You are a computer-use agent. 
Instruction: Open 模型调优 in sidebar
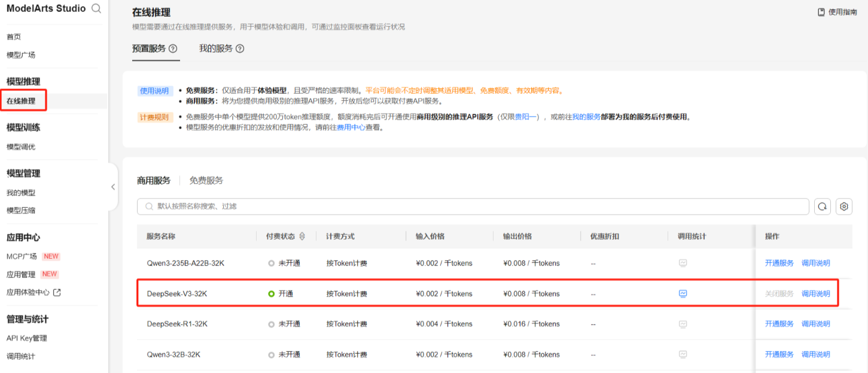point(21,147)
